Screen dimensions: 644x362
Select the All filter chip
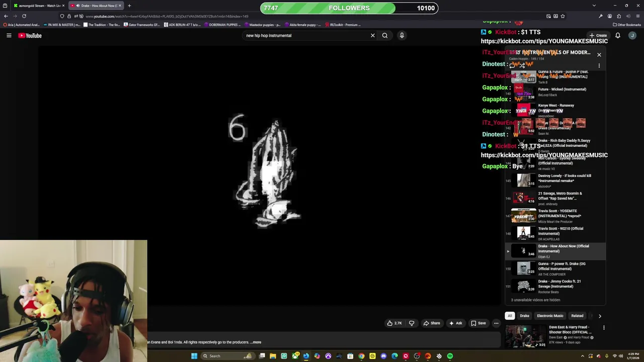[510, 316]
